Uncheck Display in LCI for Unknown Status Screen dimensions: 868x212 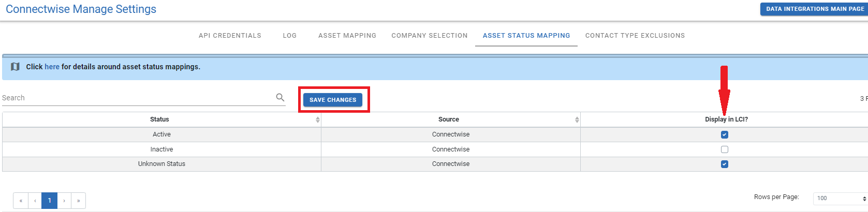tap(724, 164)
